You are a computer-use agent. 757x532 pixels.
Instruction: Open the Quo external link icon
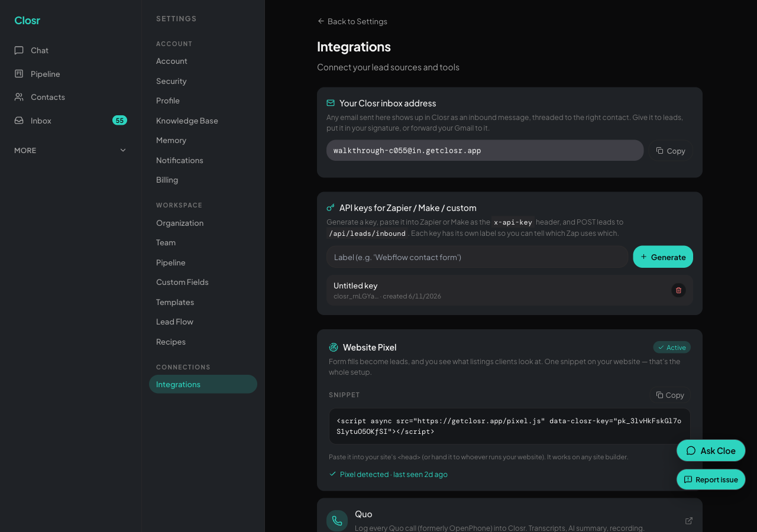click(689, 521)
